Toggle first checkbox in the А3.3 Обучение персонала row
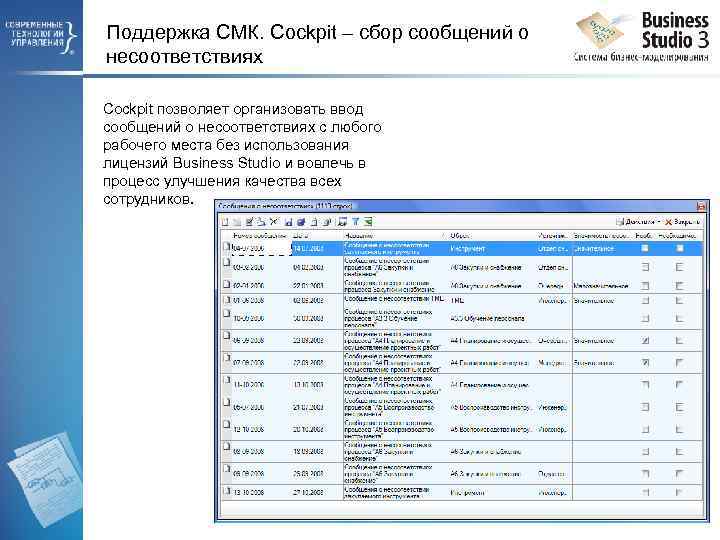Screen dimensions: 720x540 645,318
